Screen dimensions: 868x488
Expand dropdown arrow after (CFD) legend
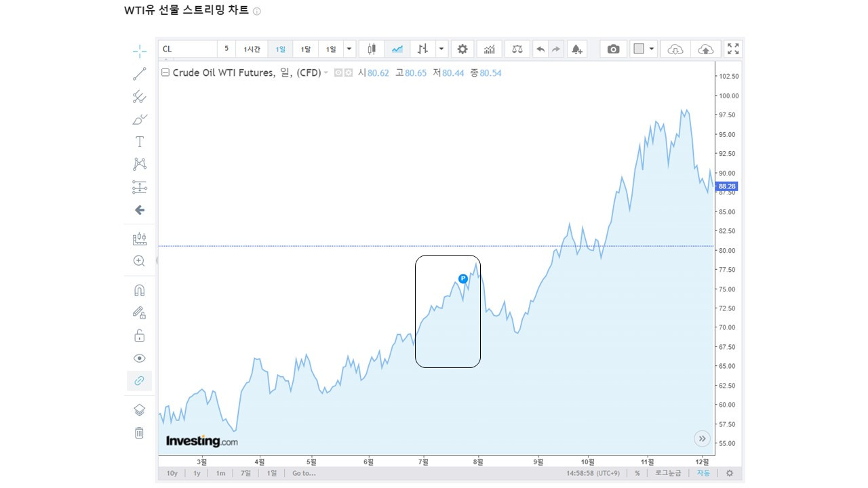point(325,73)
